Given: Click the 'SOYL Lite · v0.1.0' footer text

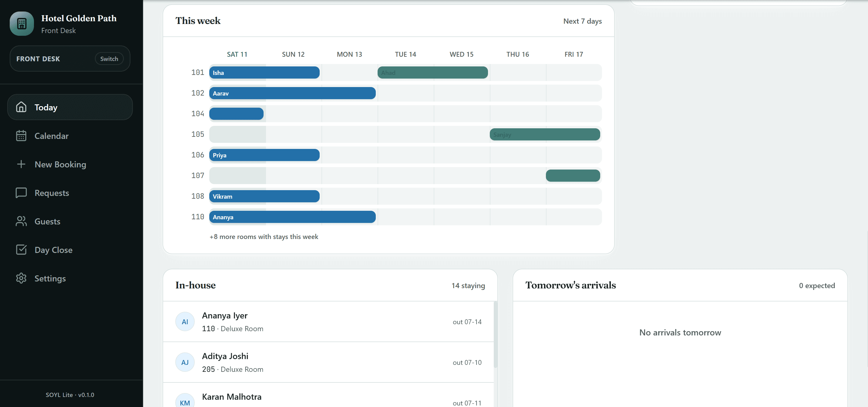Looking at the screenshot, I should pyautogui.click(x=70, y=395).
